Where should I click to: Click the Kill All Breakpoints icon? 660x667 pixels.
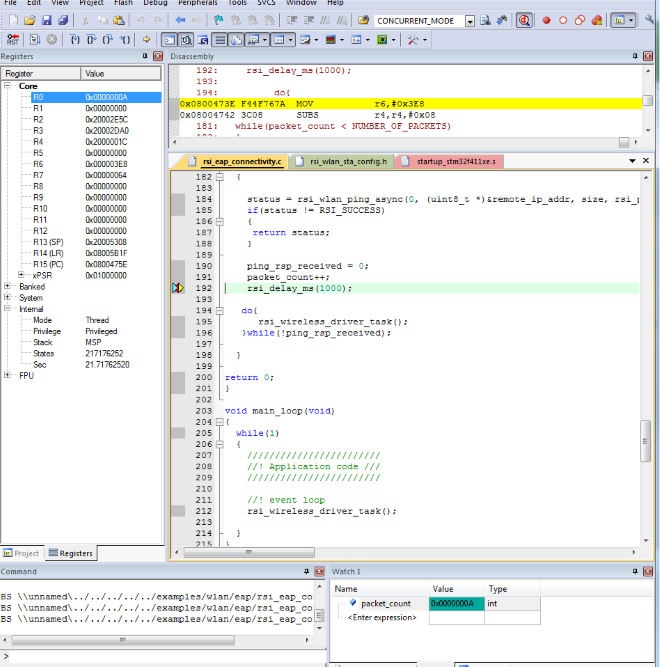[596, 20]
